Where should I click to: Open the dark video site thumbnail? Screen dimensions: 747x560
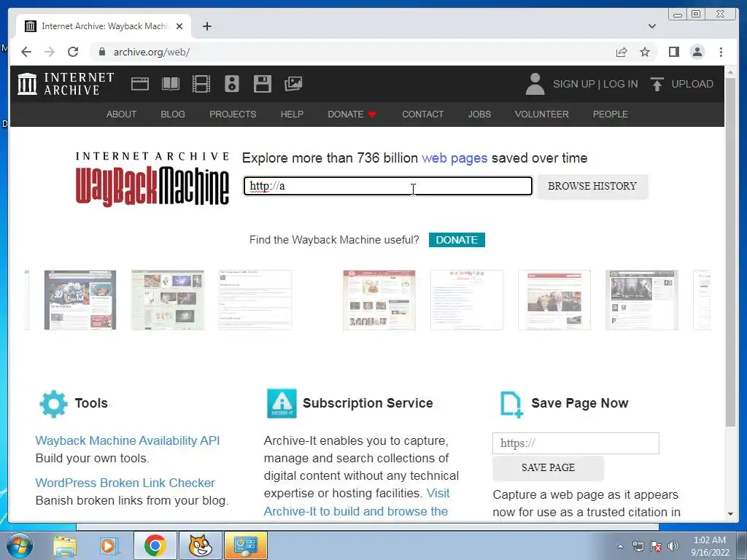click(x=642, y=300)
